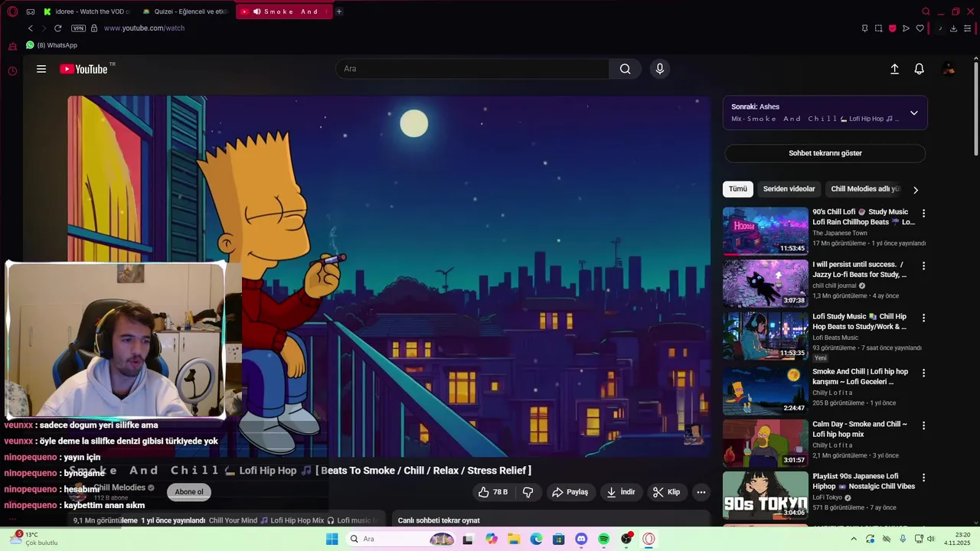Open Windows Start menu
This screenshot has width=980, height=551.
click(x=332, y=539)
